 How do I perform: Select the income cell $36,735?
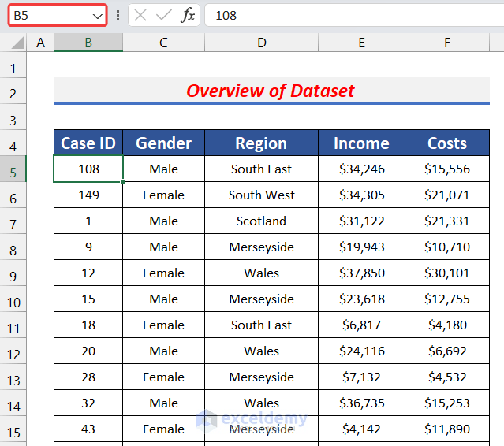pyautogui.click(x=361, y=403)
